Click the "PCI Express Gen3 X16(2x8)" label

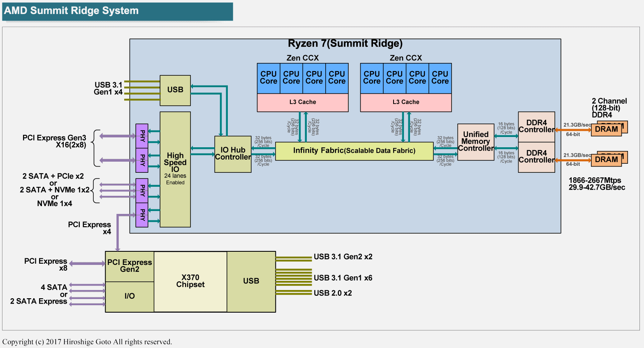(54, 141)
